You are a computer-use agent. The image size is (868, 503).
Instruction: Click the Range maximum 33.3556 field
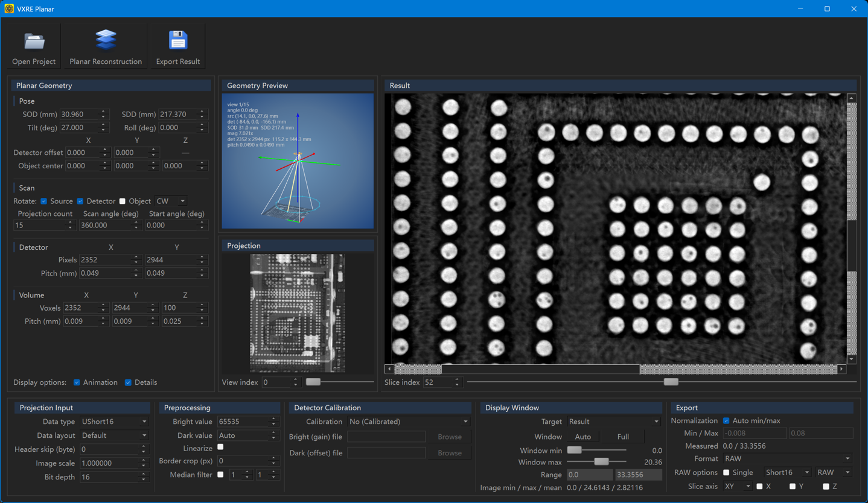pyautogui.click(x=638, y=475)
